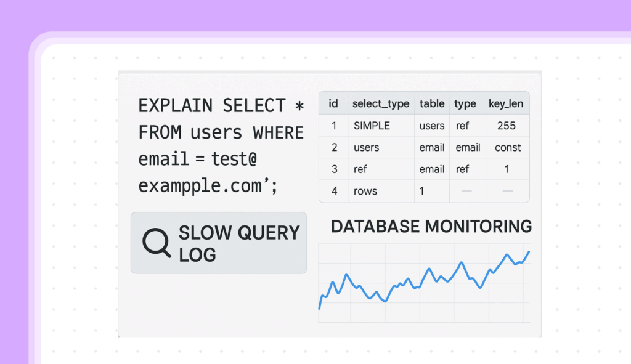The width and height of the screenshot is (631, 364).
Task: Select the type column header
Action: point(465,103)
